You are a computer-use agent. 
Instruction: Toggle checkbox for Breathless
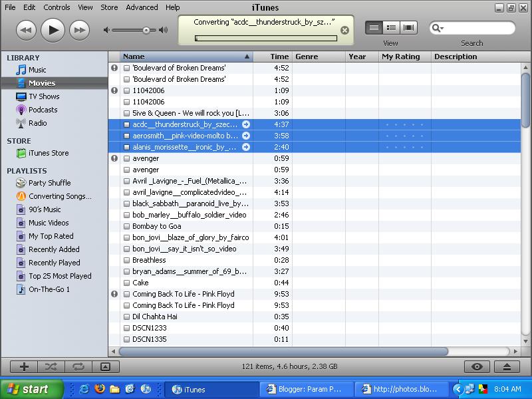(x=126, y=260)
